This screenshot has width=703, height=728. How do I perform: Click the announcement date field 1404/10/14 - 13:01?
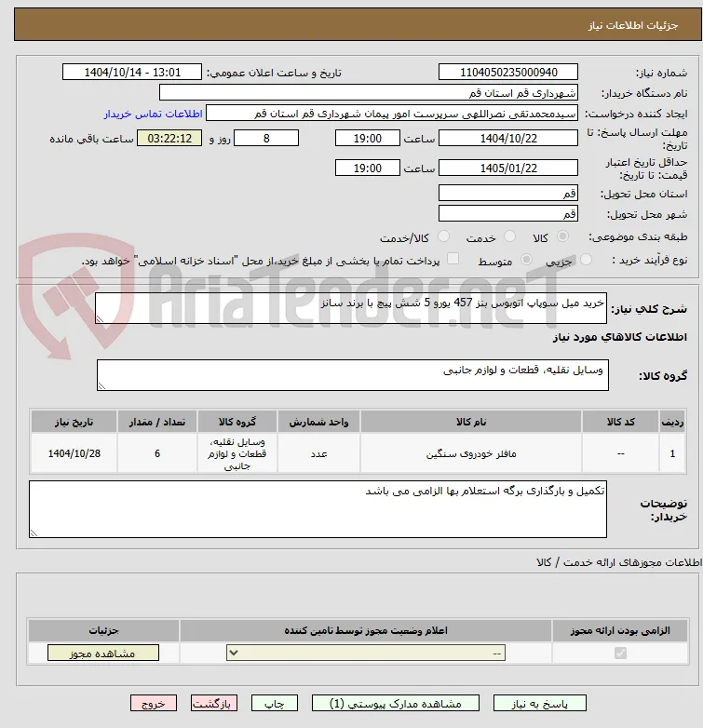132,72
